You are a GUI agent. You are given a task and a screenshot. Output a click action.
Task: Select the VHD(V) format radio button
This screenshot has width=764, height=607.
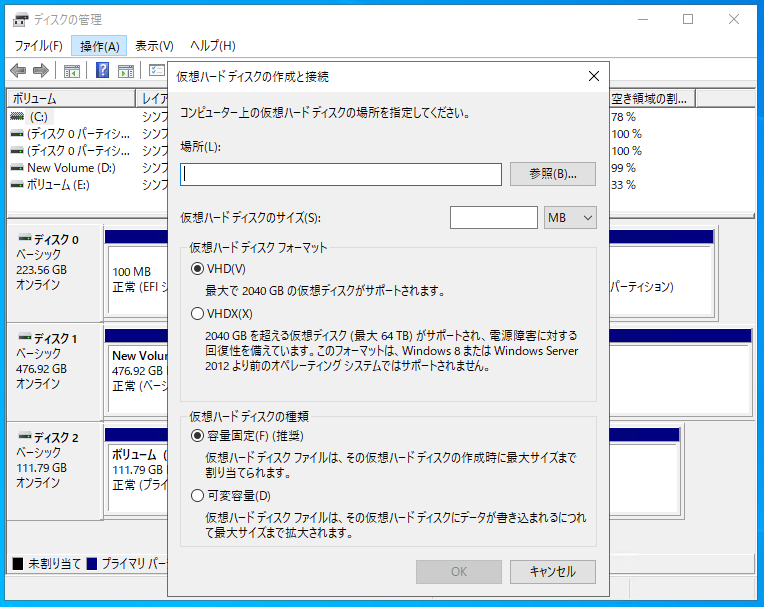point(196,269)
